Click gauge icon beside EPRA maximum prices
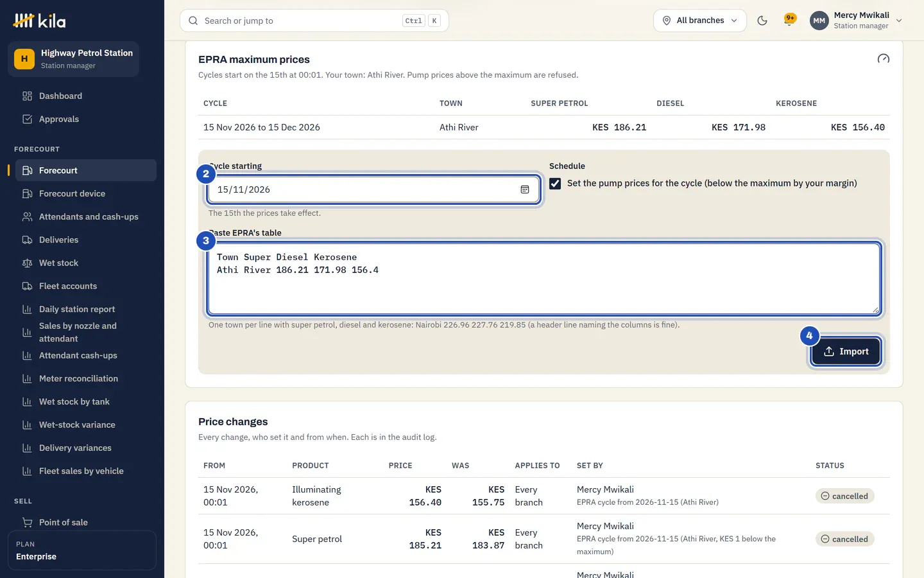Viewport: 924px width, 578px height. pyautogui.click(x=884, y=59)
